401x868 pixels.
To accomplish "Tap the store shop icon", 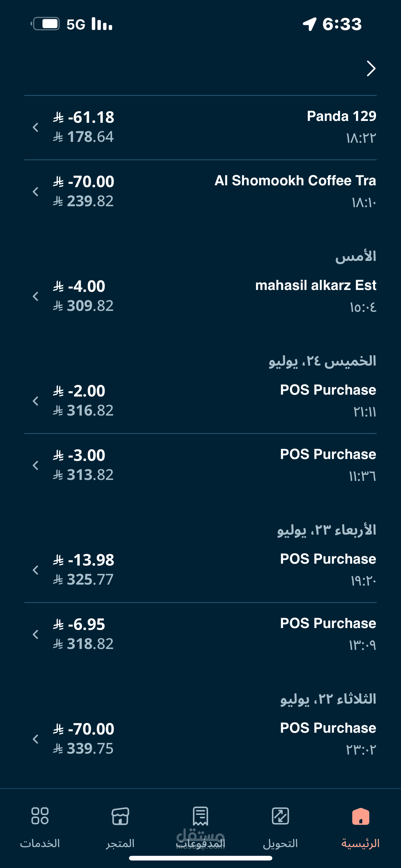I will 120,816.
